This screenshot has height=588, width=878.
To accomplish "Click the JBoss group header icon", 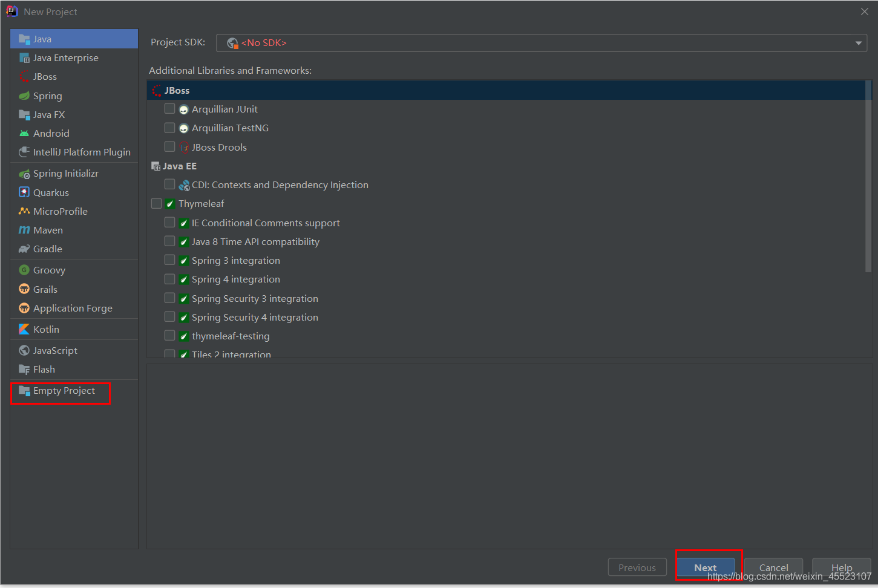I will point(157,90).
